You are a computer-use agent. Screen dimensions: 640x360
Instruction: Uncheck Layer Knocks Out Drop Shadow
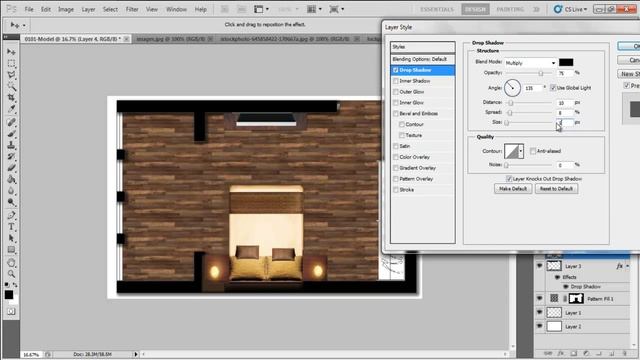509,179
